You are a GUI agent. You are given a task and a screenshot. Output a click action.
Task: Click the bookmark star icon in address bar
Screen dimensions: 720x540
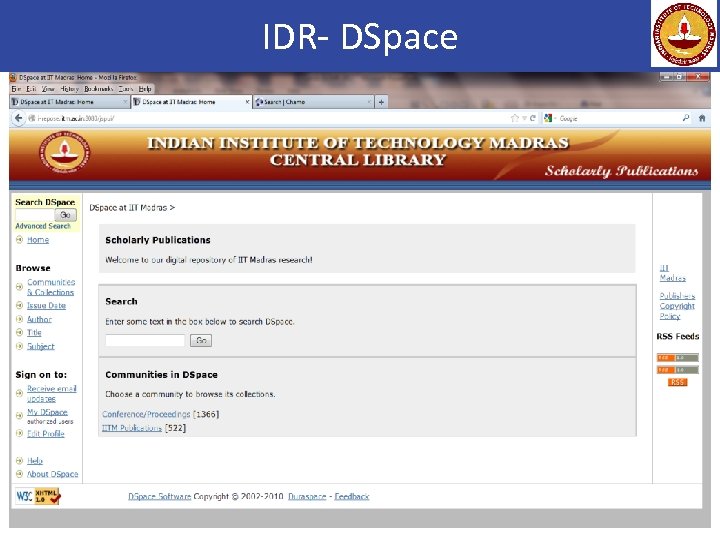tap(515, 118)
